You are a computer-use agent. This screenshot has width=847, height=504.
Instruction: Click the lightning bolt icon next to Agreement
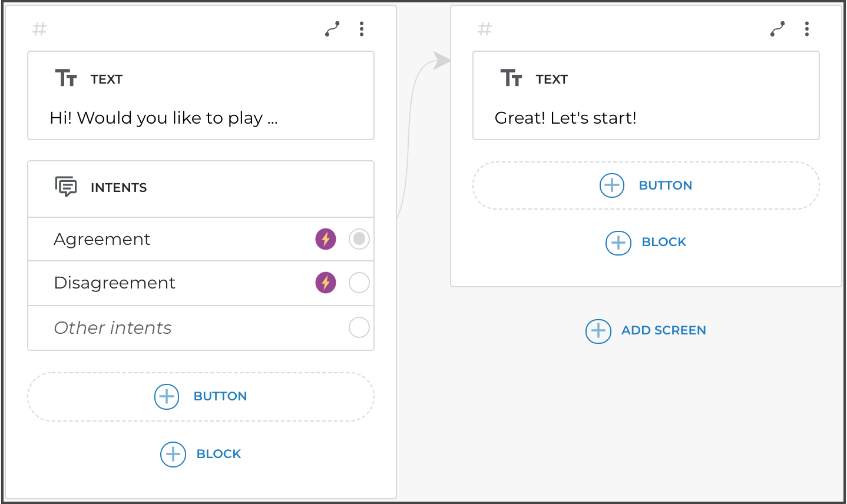point(326,239)
